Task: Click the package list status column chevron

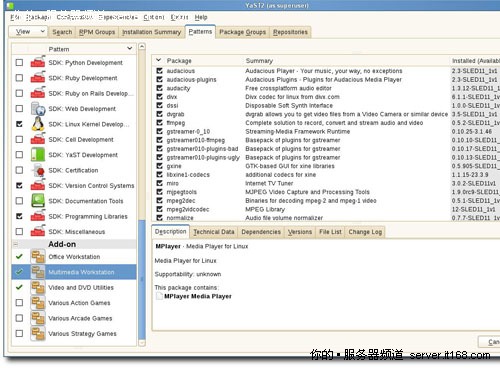Action: tap(159, 60)
